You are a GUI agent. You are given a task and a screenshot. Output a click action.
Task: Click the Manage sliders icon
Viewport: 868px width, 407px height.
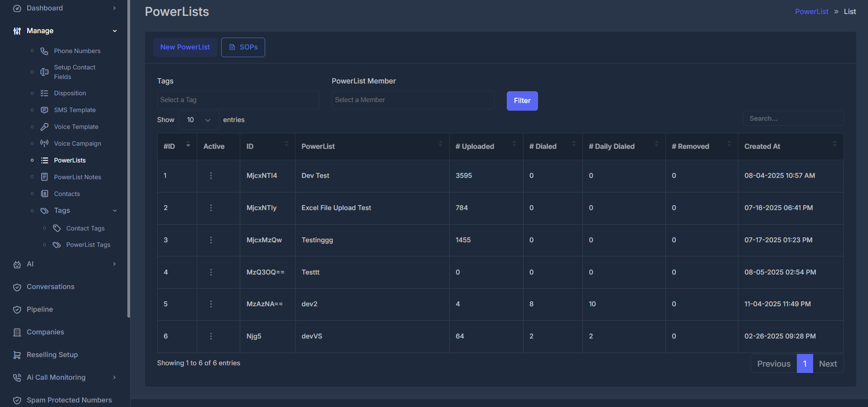point(17,31)
